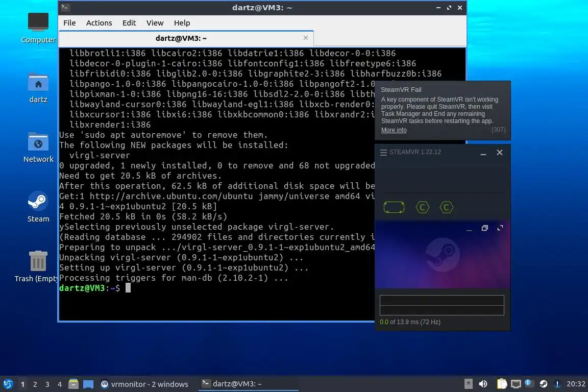This screenshot has width=588, height=392.
Task: Click "Processing triggers for man-db (2.10.2-1) ..."
Action: 174,278
